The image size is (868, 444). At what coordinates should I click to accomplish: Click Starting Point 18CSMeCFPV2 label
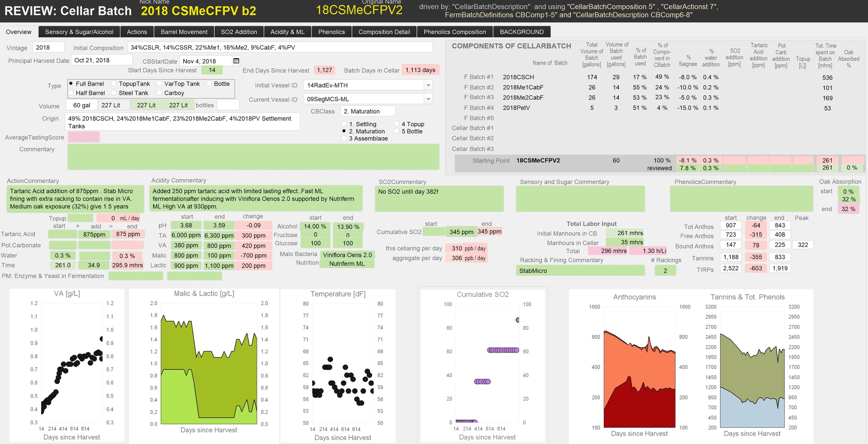click(x=538, y=161)
